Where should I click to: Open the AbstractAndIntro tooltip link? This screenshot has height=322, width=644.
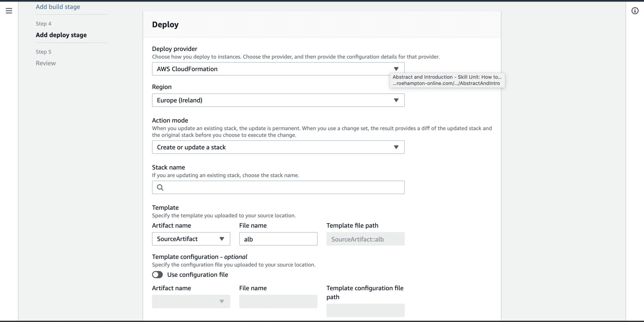[447, 80]
